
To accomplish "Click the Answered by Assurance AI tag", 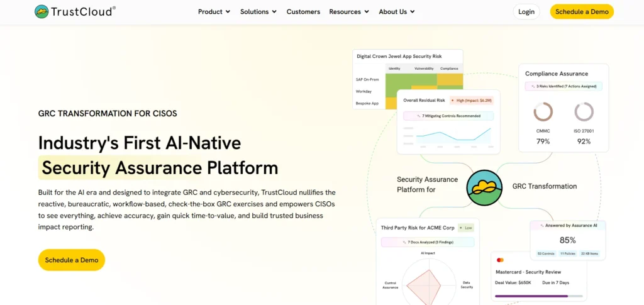I will coord(568,226).
